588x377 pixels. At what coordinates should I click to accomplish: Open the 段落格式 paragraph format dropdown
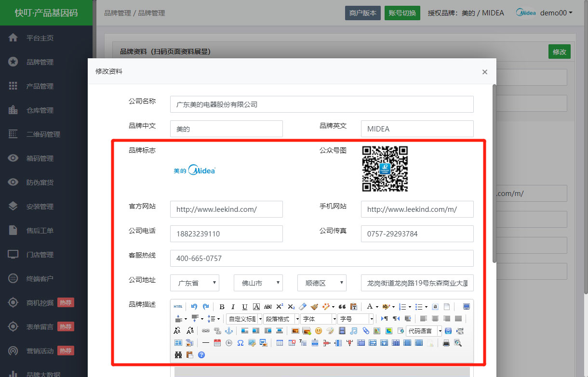281,319
